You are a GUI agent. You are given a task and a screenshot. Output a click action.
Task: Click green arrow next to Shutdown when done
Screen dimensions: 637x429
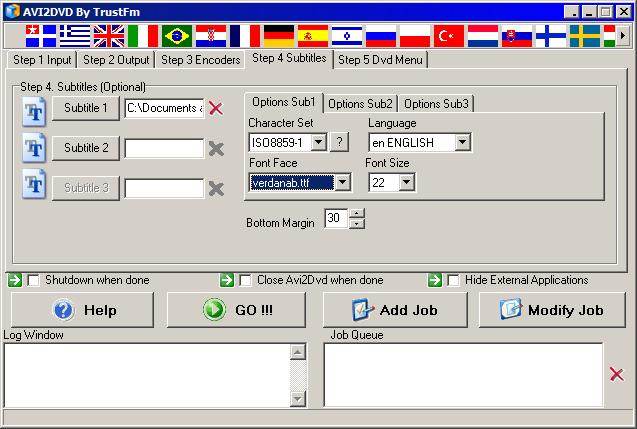pos(15,280)
